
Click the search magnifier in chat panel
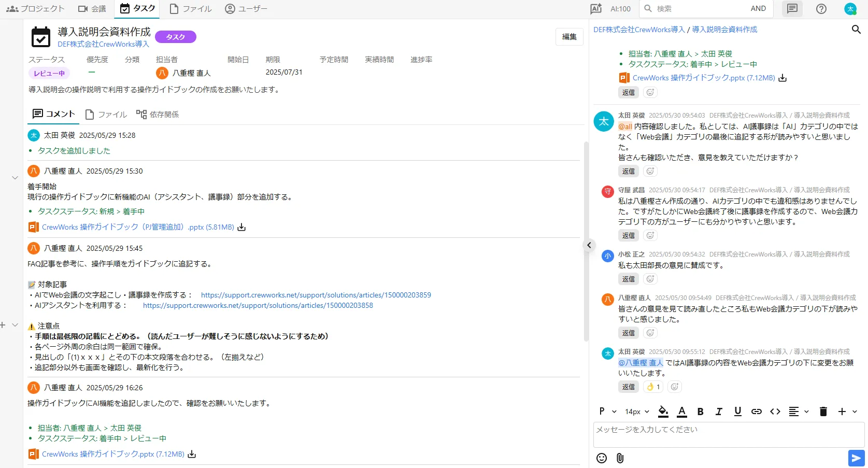(x=856, y=30)
